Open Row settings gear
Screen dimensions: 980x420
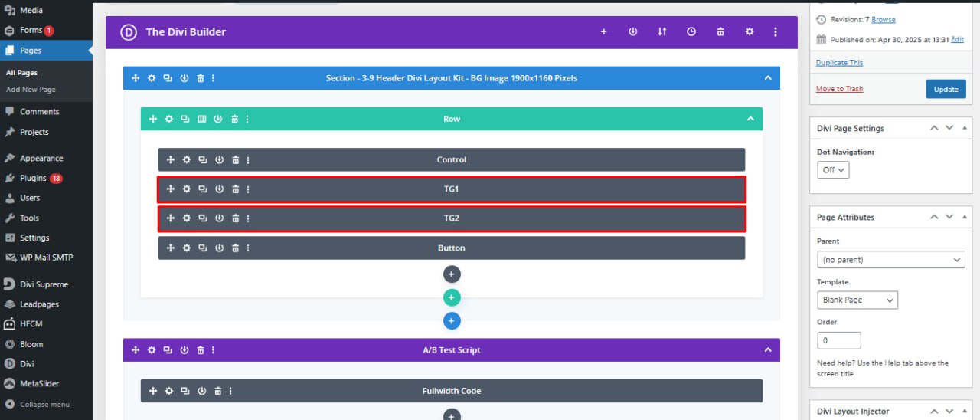(x=169, y=119)
